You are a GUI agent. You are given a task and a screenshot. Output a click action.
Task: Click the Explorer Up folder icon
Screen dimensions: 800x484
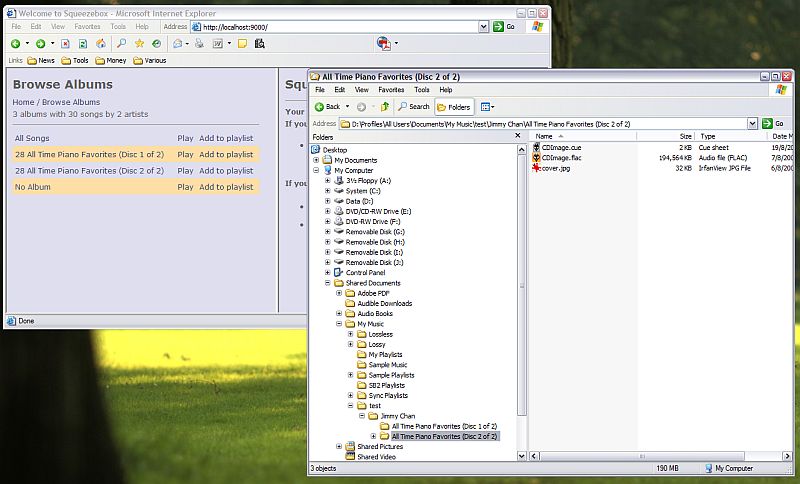[x=385, y=106]
